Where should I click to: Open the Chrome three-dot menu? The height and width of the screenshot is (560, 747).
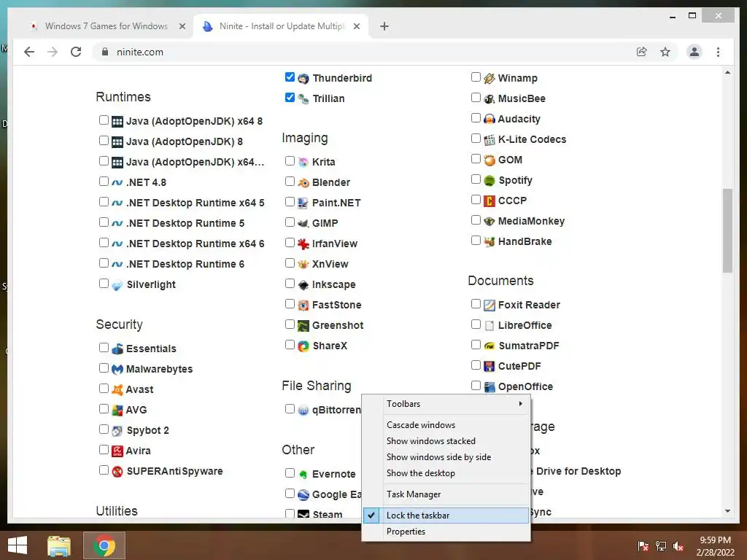[718, 52]
